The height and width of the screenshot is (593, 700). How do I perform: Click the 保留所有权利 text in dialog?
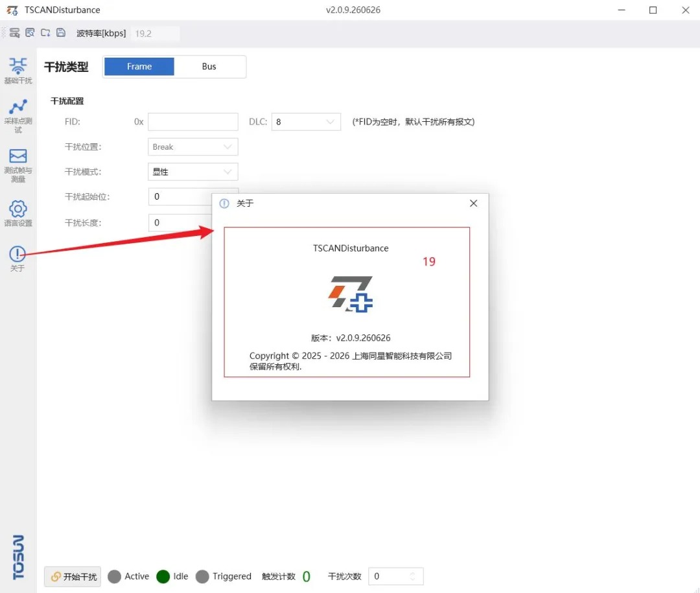click(x=275, y=367)
